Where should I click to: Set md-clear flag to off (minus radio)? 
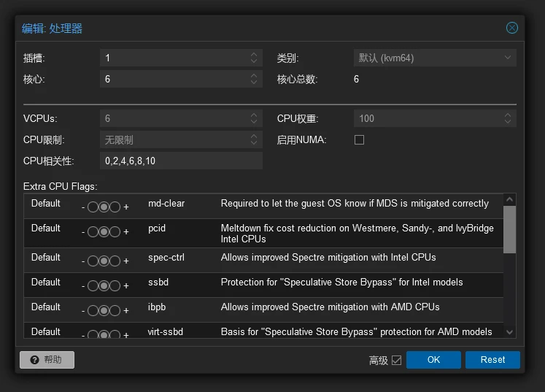93,207
